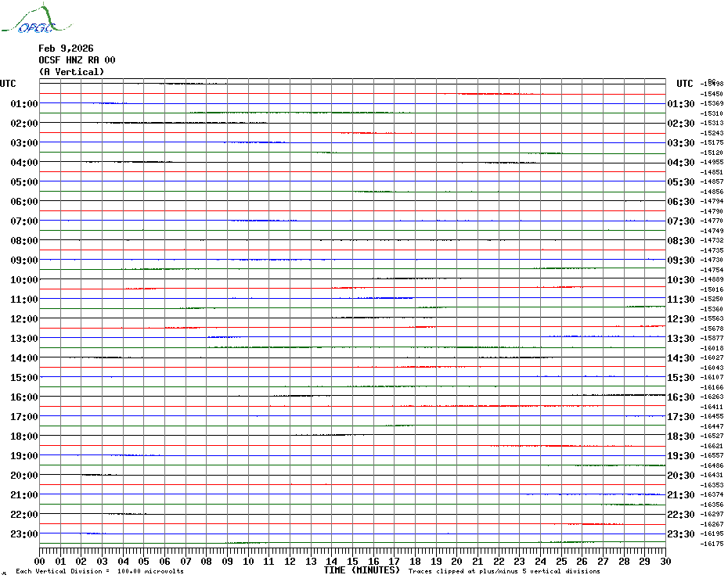Click the -15369 DC offset value
Image resolution: width=728 pixels, height=582 pixels.
712,103
